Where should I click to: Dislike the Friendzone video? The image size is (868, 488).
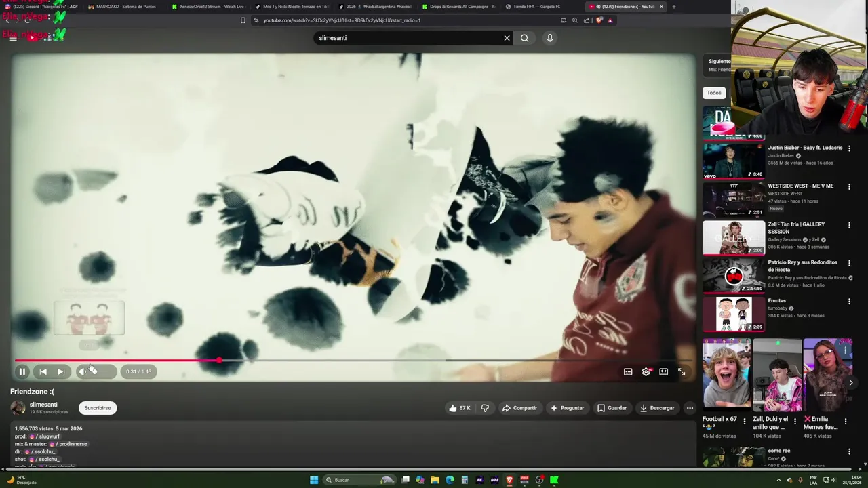[485, 408]
